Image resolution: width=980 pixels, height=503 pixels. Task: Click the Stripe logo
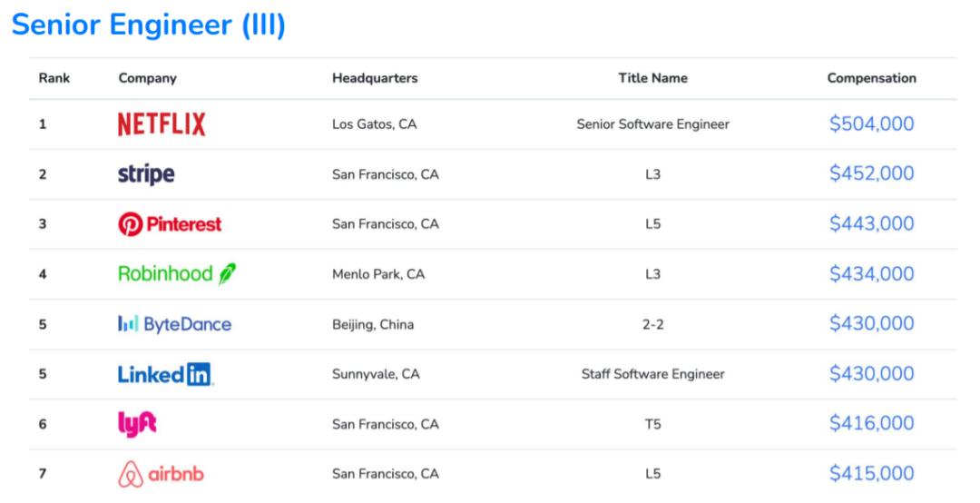146,174
